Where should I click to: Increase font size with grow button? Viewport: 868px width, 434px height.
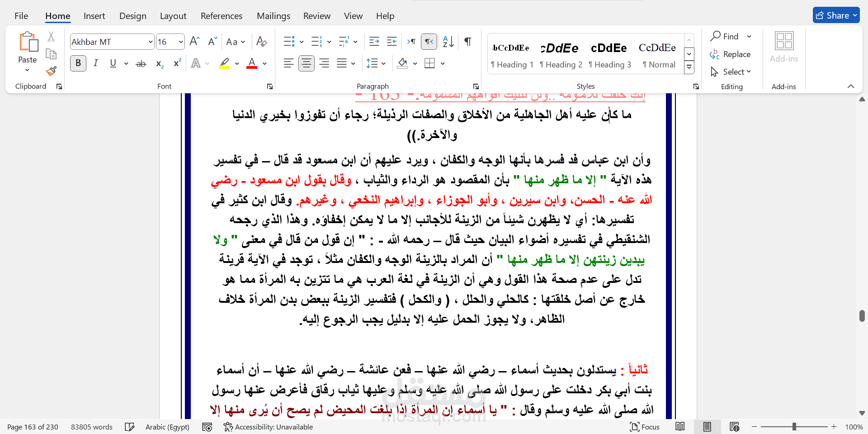[194, 42]
